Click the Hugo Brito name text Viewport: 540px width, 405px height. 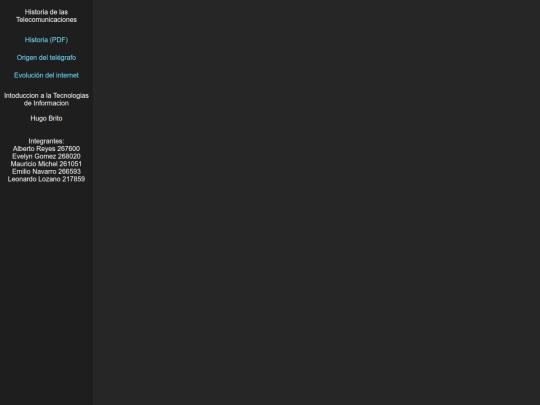(46, 118)
